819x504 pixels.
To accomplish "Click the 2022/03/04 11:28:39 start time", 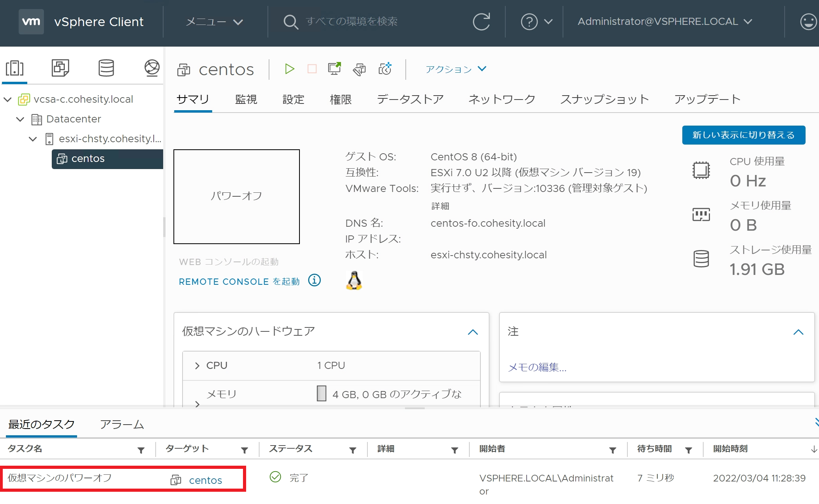I will coord(759,478).
